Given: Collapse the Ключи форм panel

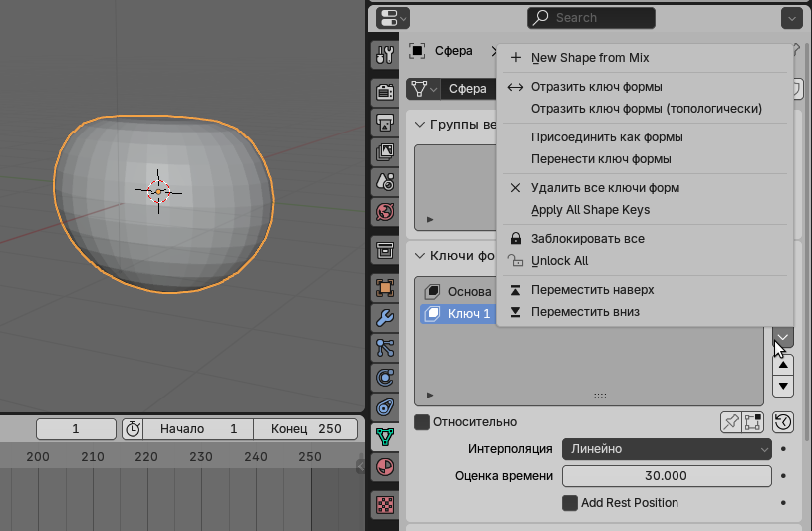Looking at the screenshot, I should 420,256.
